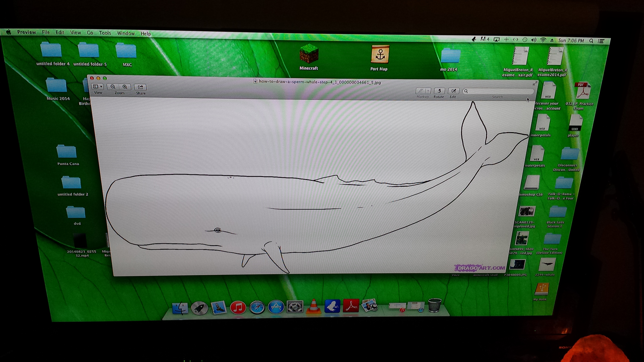Open the Go menu
Image resolution: width=644 pixels, height=362 pixels.
(90, 33)
